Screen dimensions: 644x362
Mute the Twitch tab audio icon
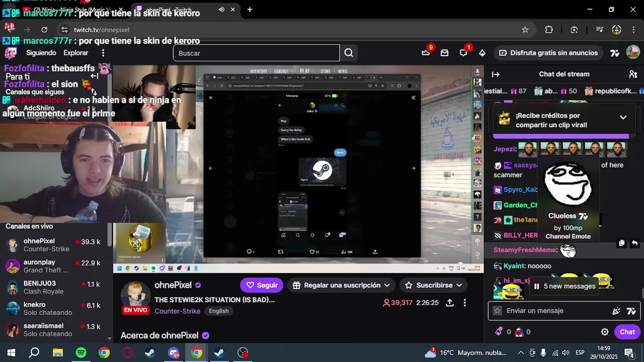tap(221, 10)
